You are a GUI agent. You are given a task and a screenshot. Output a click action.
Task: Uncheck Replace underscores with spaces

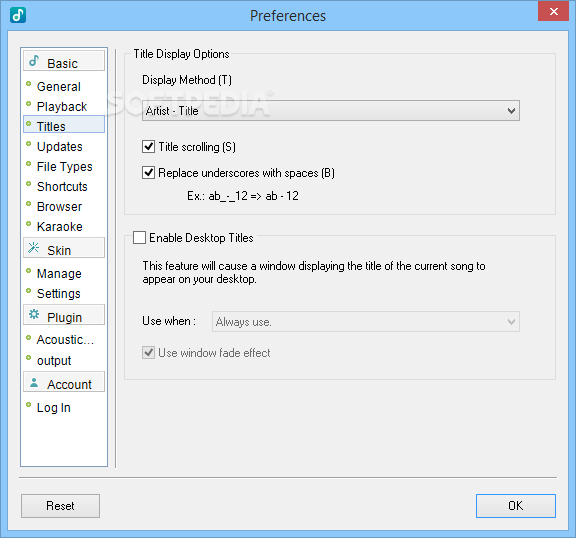(x=148, y=173)
